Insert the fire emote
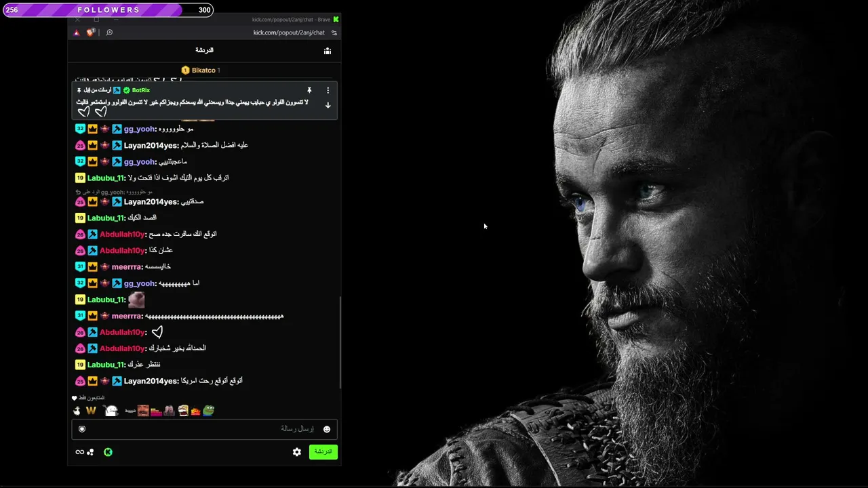 click(195, 411)
